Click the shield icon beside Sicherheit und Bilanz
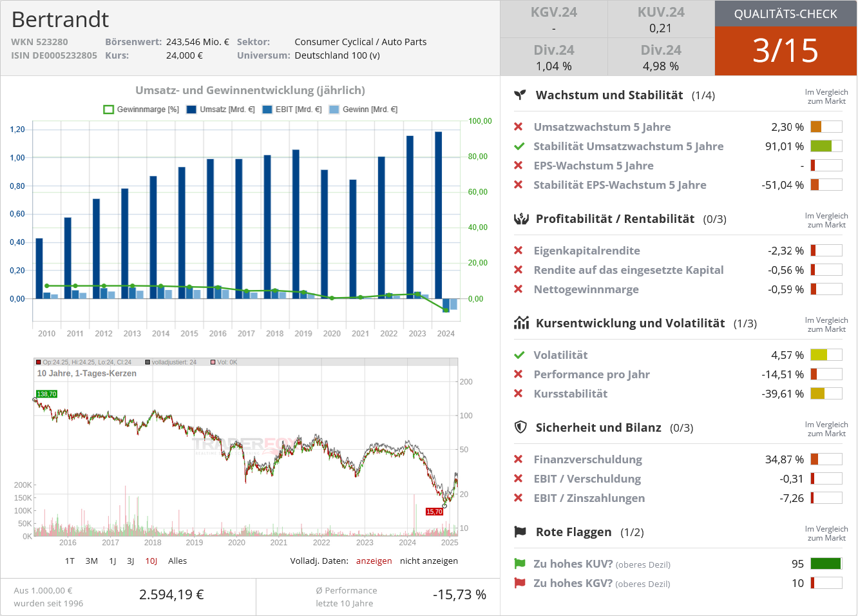 520,427
